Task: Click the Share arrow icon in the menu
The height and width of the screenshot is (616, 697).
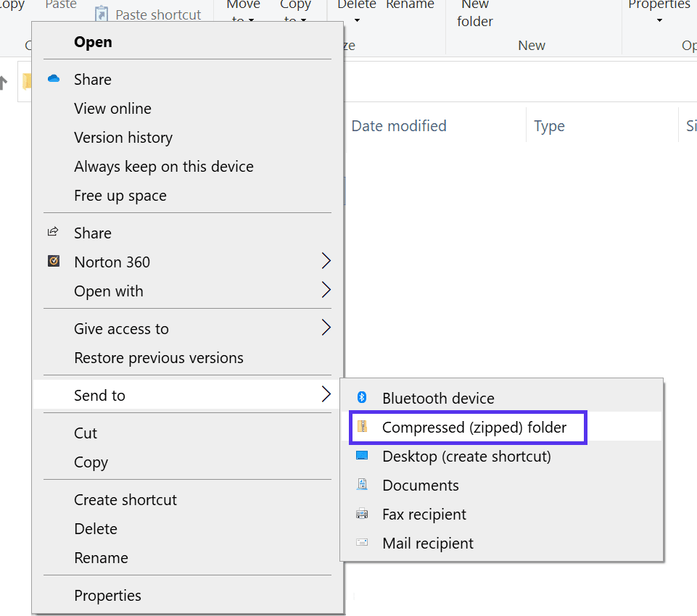Action: click(53, 233)
